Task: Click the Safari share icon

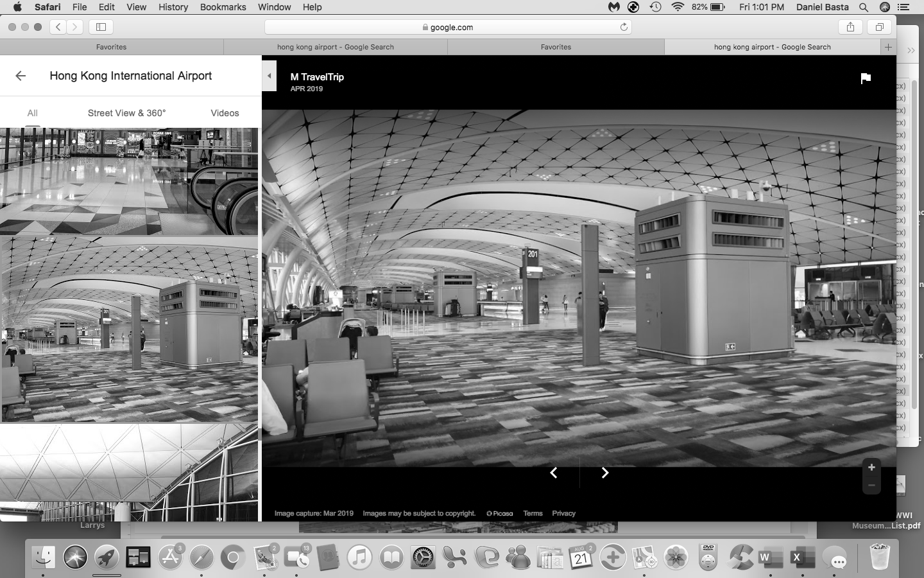Action: point(850,27)
